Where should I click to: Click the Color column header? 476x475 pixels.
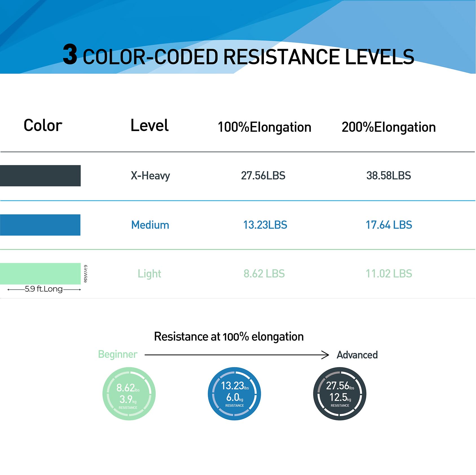[x=43, y=125]
